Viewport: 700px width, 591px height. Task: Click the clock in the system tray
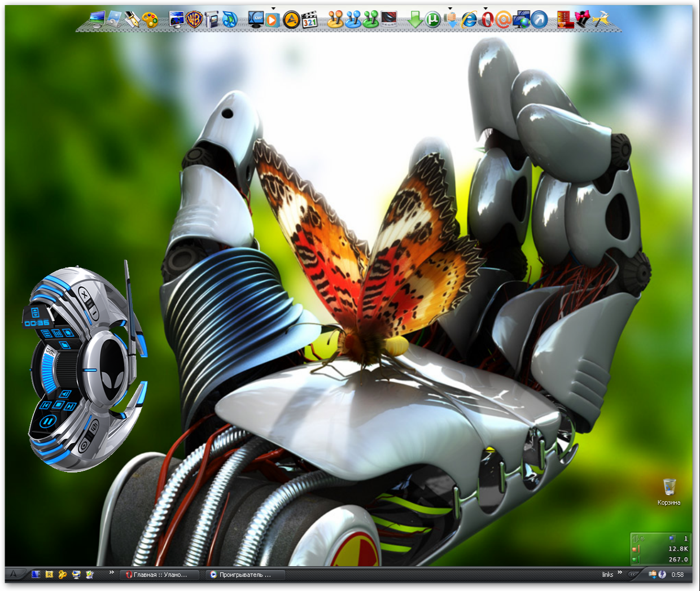pos(677,575)
